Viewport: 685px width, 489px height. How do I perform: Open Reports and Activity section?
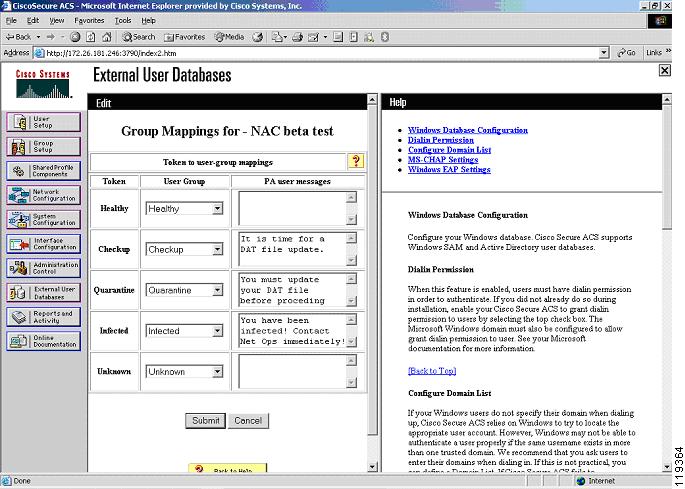(x=44, y=317)
